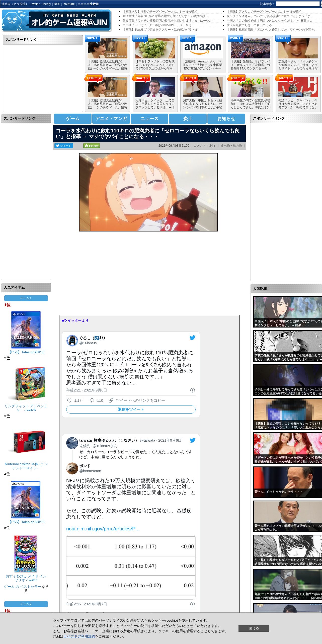Image resolution: width=322 pixels, height=644 pixels.
Task: Click the RSS link in top bar
Action: [x=57, y=4]
